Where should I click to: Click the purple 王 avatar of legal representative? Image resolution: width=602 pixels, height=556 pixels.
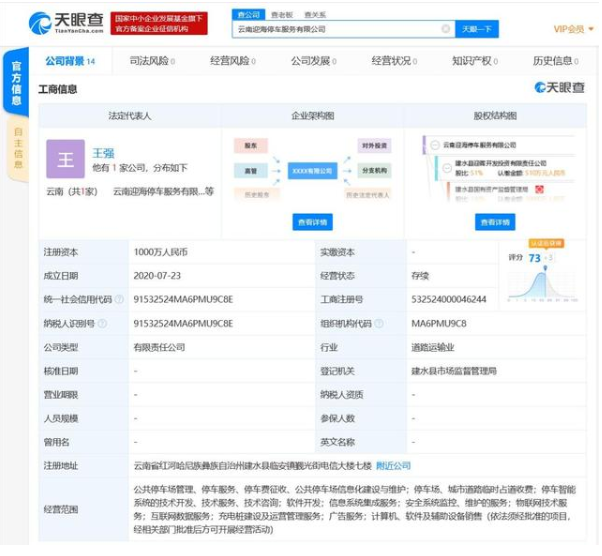(65, 158)
